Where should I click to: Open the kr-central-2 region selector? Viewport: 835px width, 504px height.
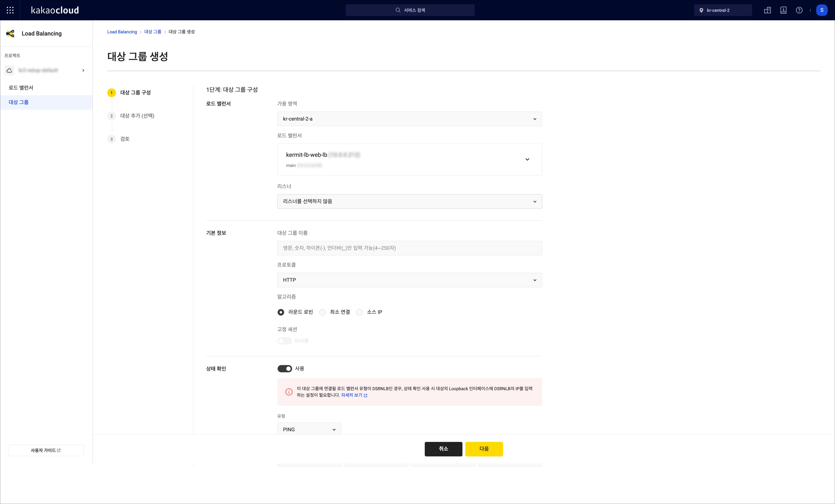click(x=723, y=10)
